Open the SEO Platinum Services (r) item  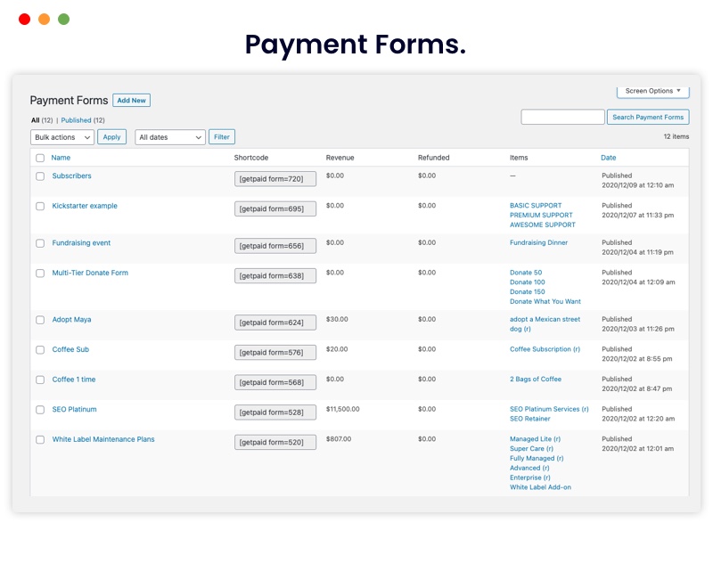549,410
